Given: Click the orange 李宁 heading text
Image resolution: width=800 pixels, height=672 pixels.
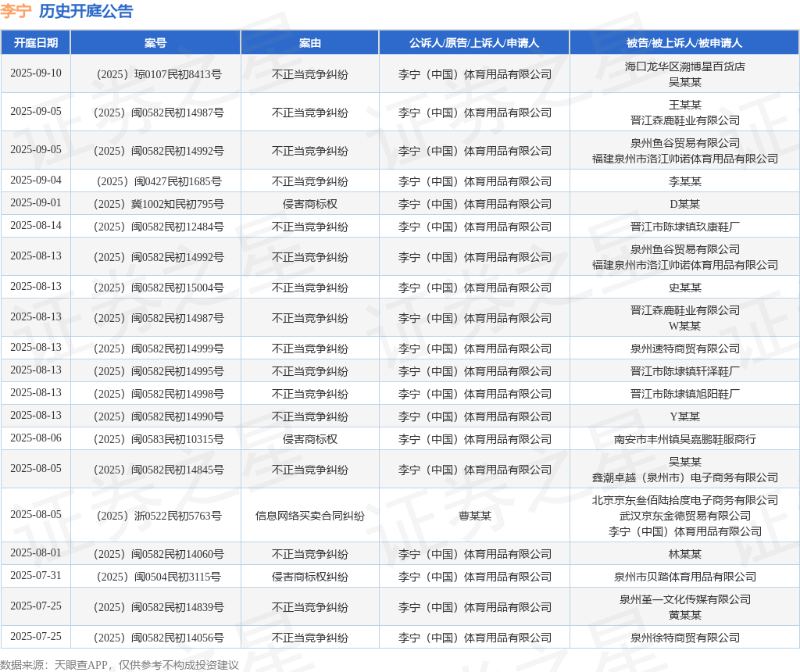Looking at the screenshot, I should click(x=16, y=11).
